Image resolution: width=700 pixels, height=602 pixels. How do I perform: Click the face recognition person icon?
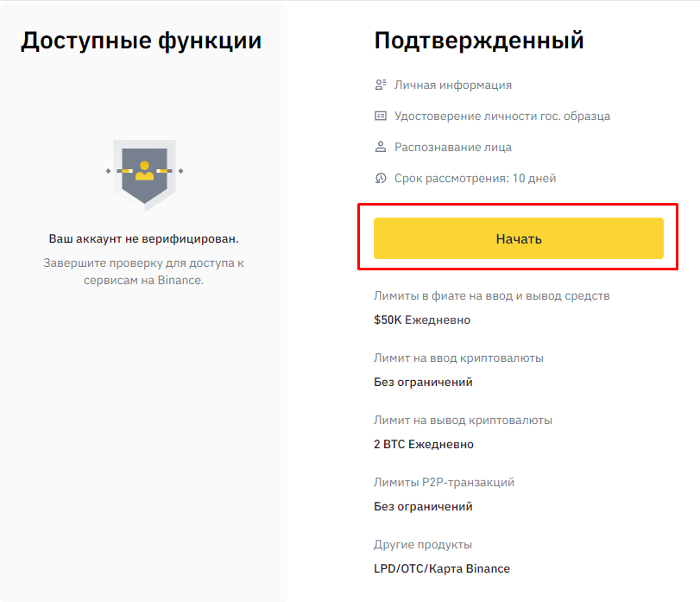pyautogui.click(x=380, y=147)
